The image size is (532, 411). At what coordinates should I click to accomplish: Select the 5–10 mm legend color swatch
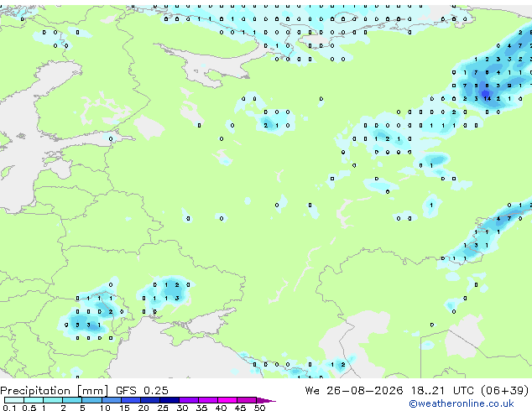click(91, 400)
